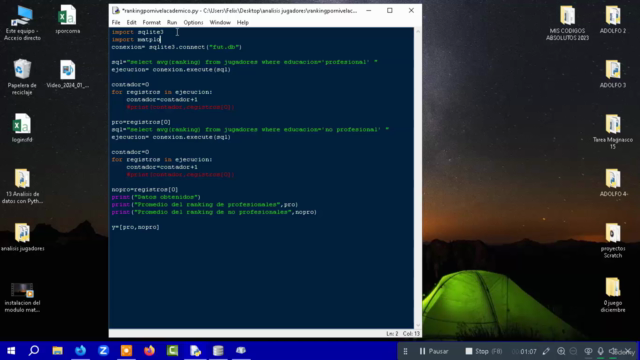Click the sqlite3.connect("fut.db") line
This screenshot has height=360, width=640.
(177, 47)
